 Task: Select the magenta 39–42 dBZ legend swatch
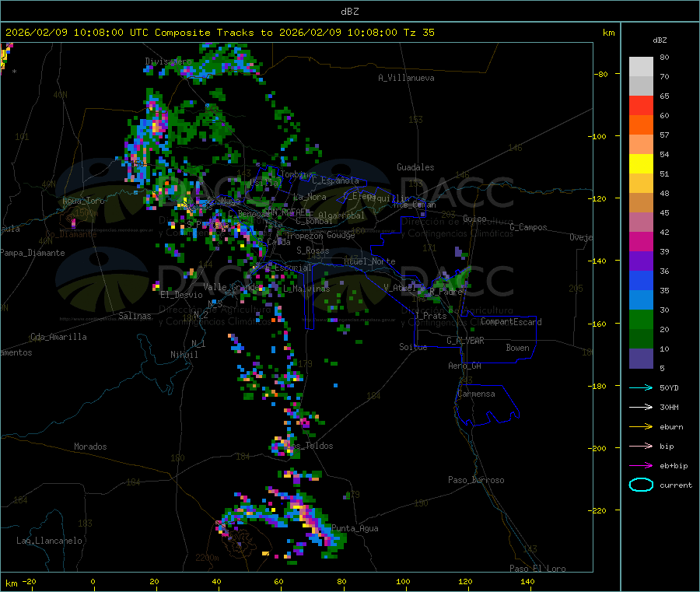(x=641, y=241)
